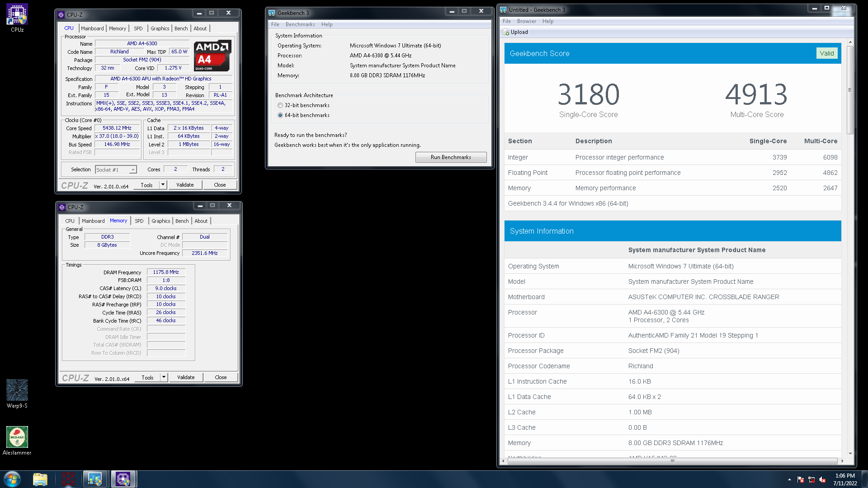The image size is (868, 488).
Task: Open the Aleslammer desktop shortcut
Action: tap(17, 441)
